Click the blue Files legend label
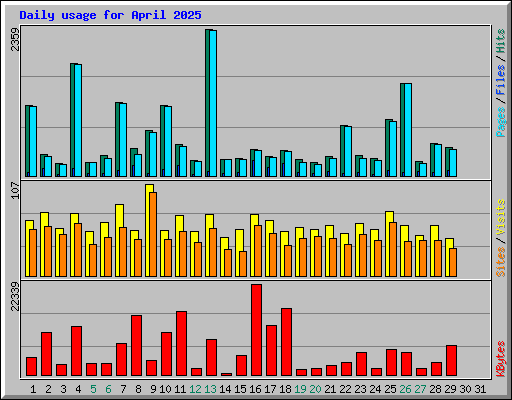 coord(501,80)
